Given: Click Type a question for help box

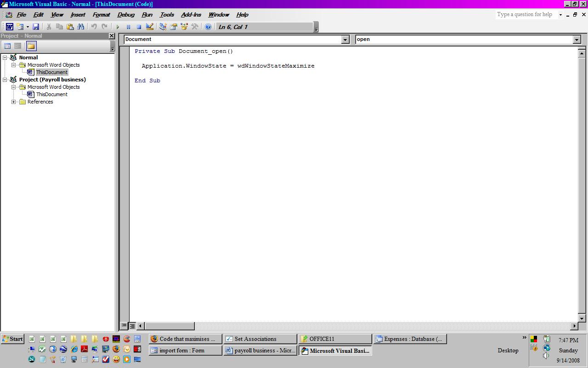Looking at the screenshot, I should 526,15.
